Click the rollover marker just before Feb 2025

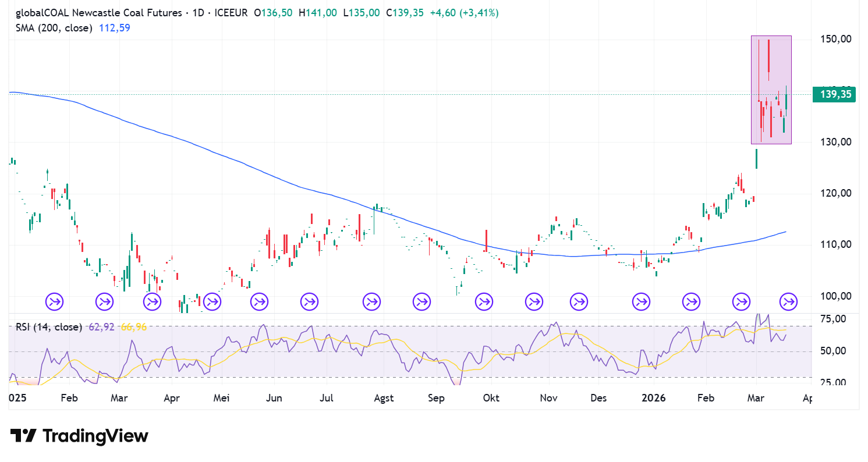click(x=55, y=302)
